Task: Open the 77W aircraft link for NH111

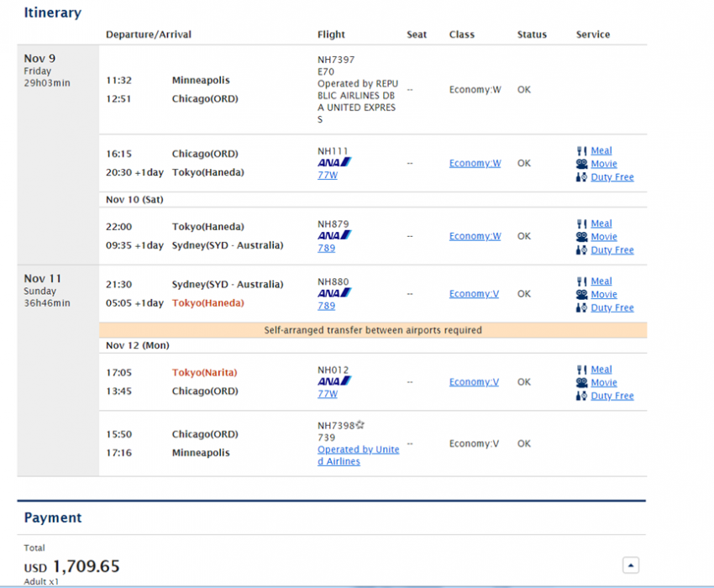Action: pos(328,175)
